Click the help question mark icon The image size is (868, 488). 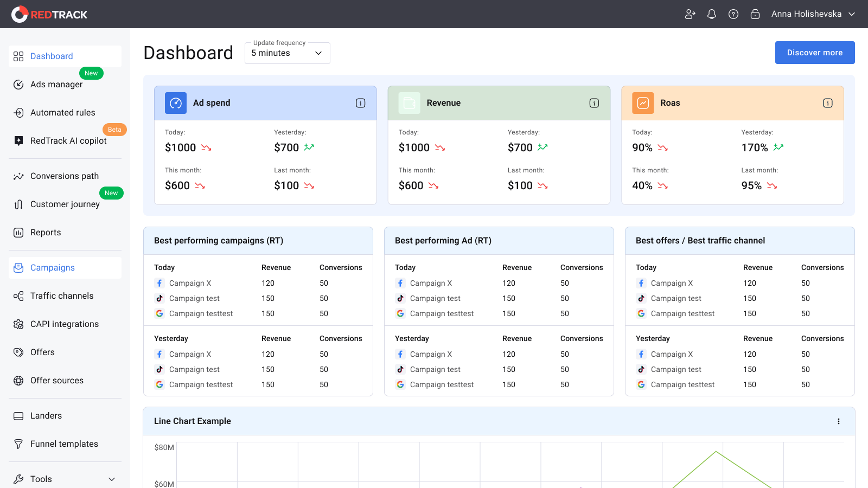(733, 14)
